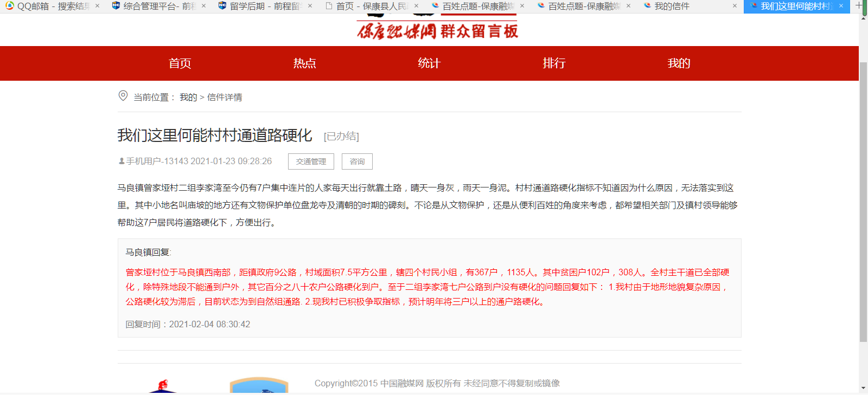Select 排行 in the navigation bar
Image resolution: width=868 pixels, height=395 pixels.
click(x=554, y=63)
